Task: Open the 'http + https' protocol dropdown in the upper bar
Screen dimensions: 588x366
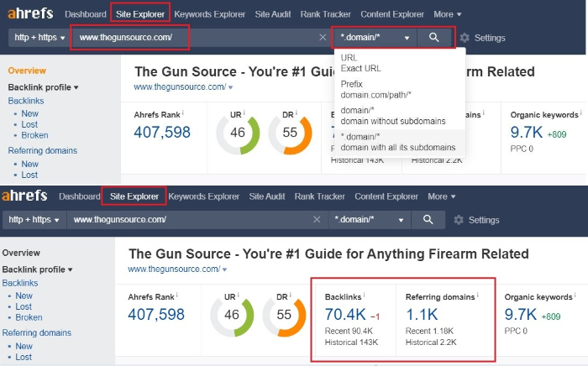Action: (39, 38)
